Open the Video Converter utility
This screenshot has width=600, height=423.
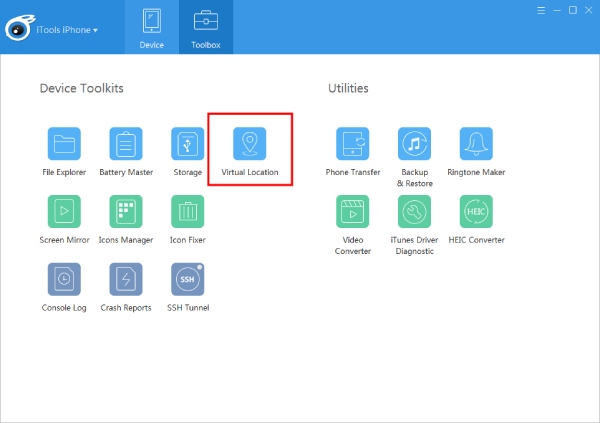353,212
